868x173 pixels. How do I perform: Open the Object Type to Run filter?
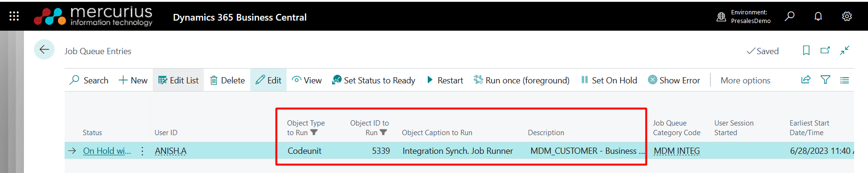pos(313,132)
